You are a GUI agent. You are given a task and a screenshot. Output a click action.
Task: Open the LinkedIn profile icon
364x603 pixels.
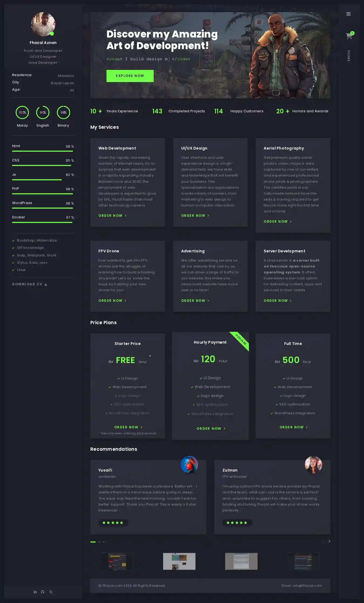tap(35, 592)
